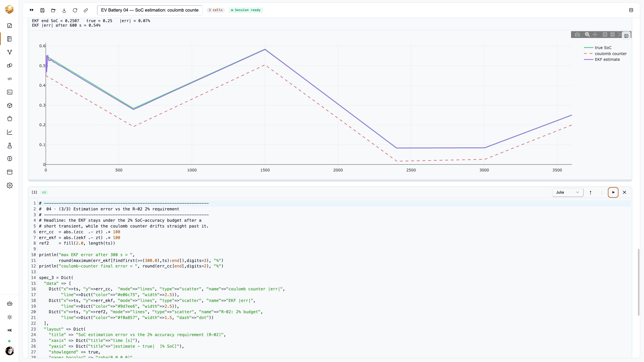Open the Julia language dropdown for cell 3
Image resolution: width=644 pixels, height=362 pixels.
pos(568,192)
